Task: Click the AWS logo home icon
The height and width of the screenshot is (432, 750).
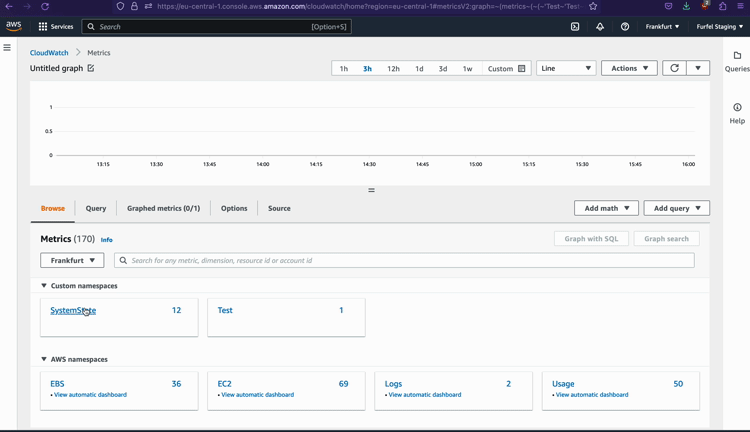Action: tap(14, 26)
